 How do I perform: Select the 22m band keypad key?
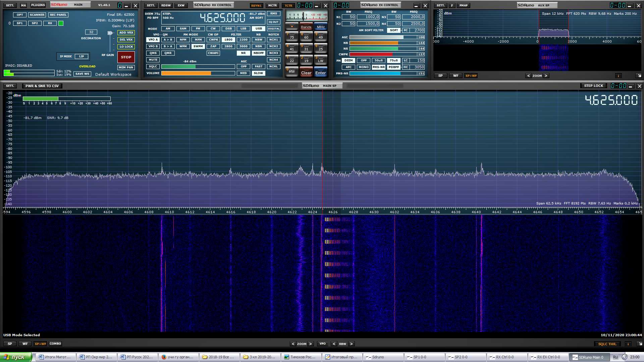[x=292, y=60]
